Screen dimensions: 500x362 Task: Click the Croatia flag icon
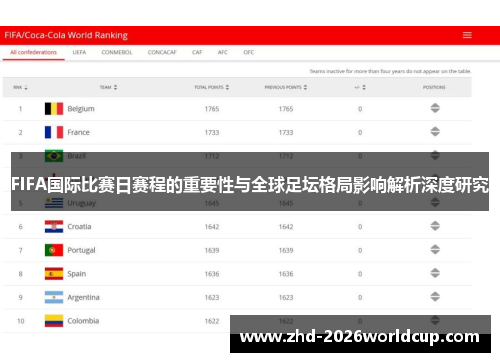pos(54,227)
